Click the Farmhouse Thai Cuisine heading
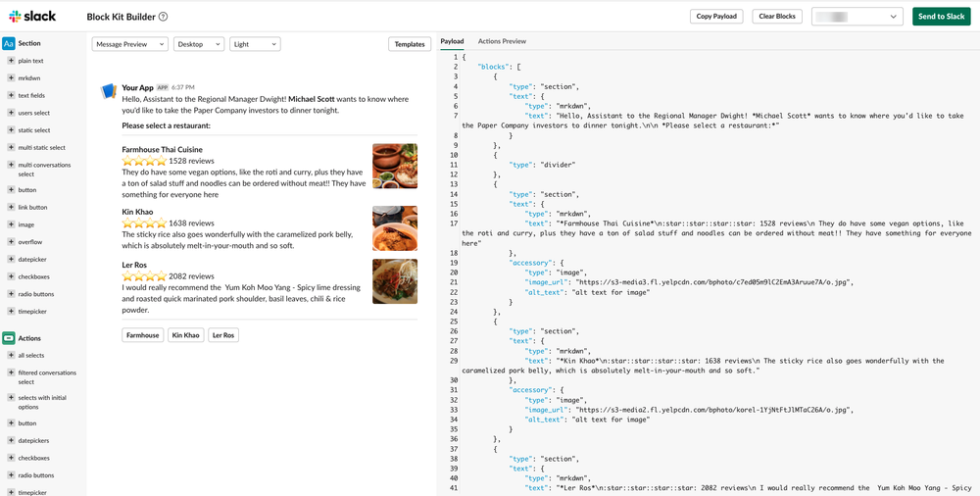This screenshot has height=496, width=980. click(x=163, y=150)
